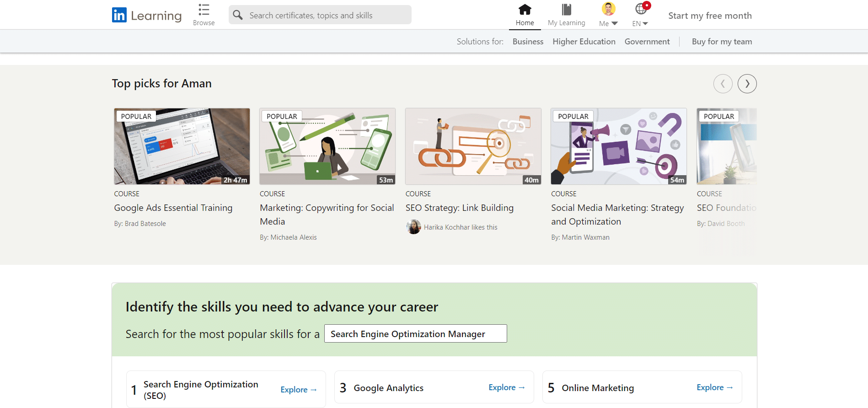The height and width of the screenshot is (408, 868).
Task: Click SEO Strategy: Link Building title
Action: 460,208
